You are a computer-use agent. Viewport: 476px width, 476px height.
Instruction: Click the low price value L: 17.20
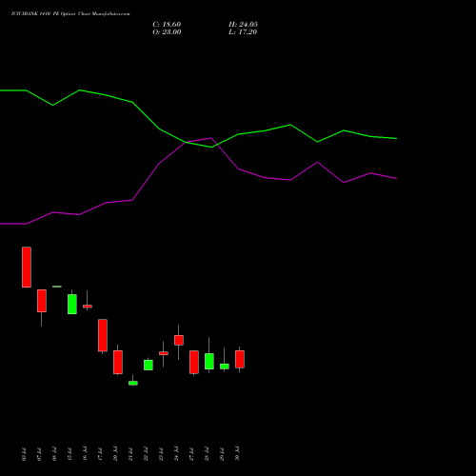tap(243, 32)
